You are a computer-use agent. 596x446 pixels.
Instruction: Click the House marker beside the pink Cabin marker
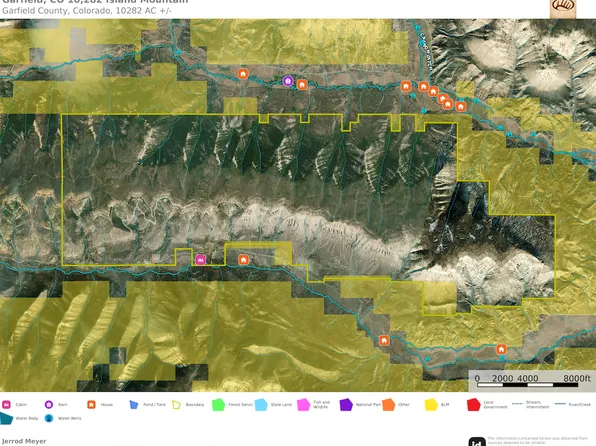244,260
